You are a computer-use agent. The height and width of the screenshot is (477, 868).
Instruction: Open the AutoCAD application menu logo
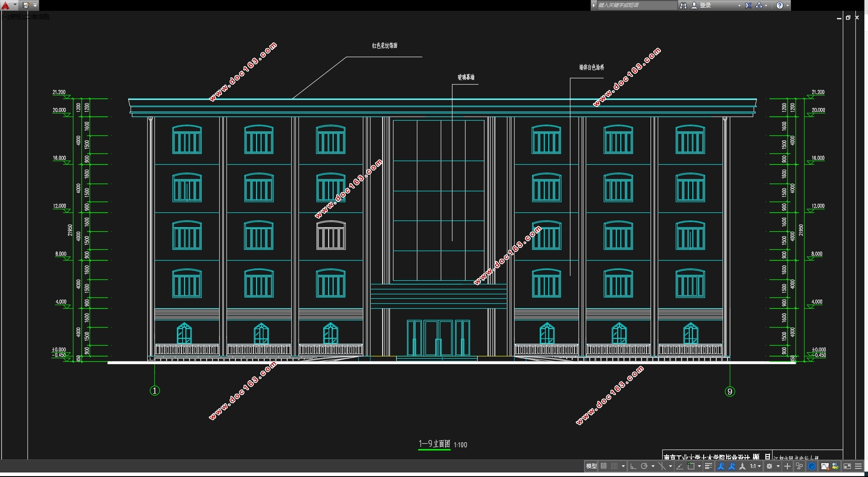coord(5,5)
